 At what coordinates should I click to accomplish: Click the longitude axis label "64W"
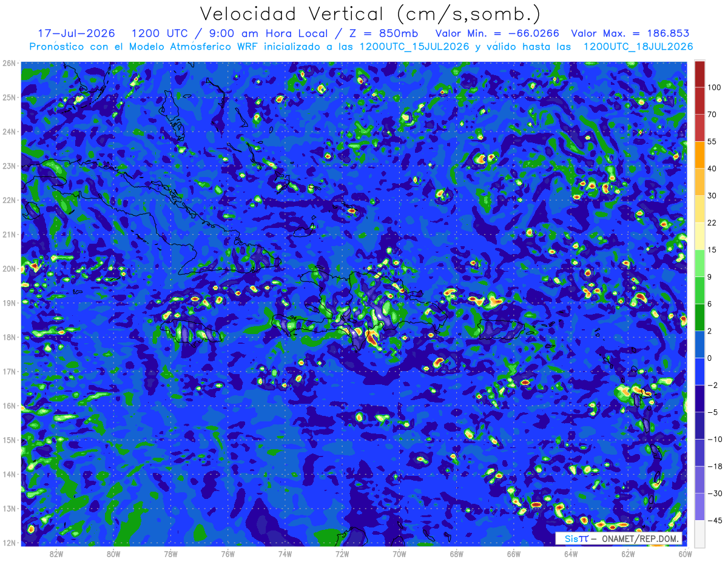tap(571, 554)
